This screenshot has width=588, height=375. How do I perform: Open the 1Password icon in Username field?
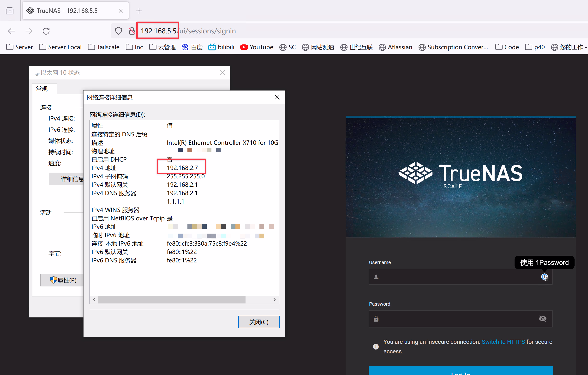[x=544, y=277]
